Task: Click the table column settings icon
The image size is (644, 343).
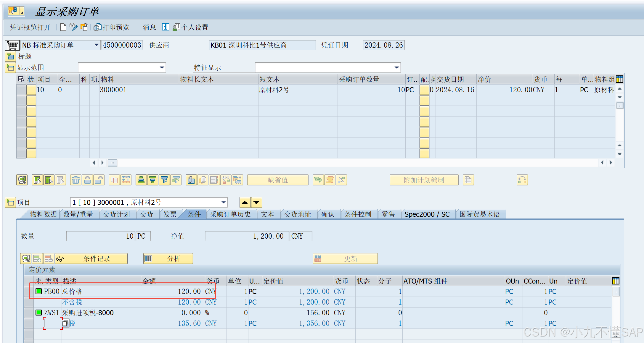Action: coord(619,79)
